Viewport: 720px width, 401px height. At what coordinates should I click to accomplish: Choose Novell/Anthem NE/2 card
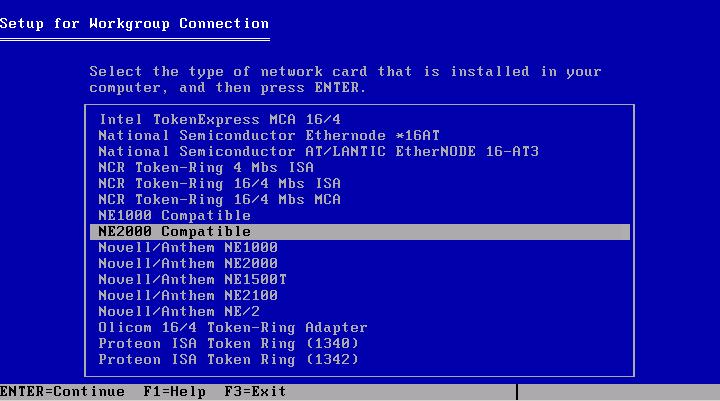point(179,312)
